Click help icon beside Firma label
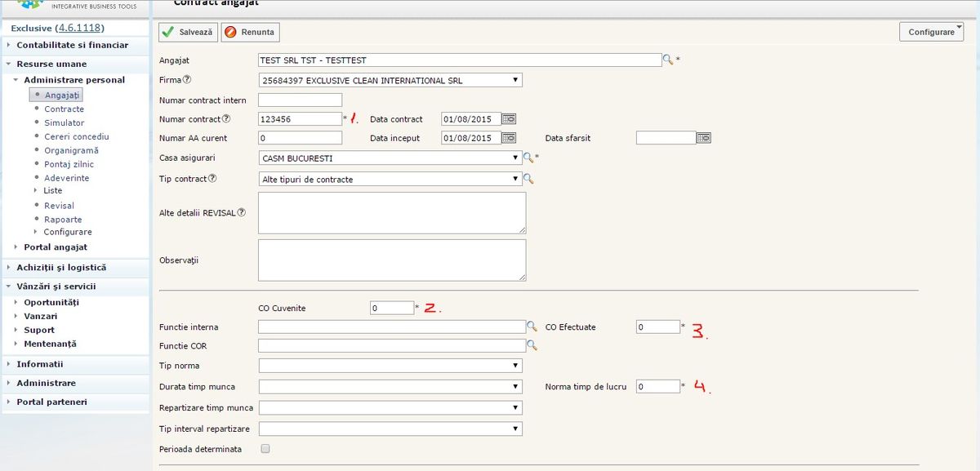This screenshot has width=980, height=471. (x=187, y=80)
